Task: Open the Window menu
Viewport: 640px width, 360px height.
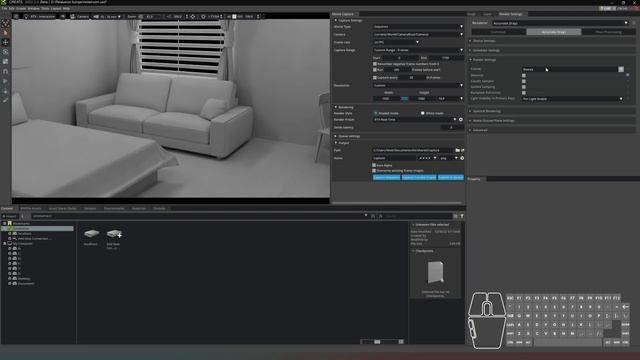Action: pyautogui.click(x=33, y=8)
